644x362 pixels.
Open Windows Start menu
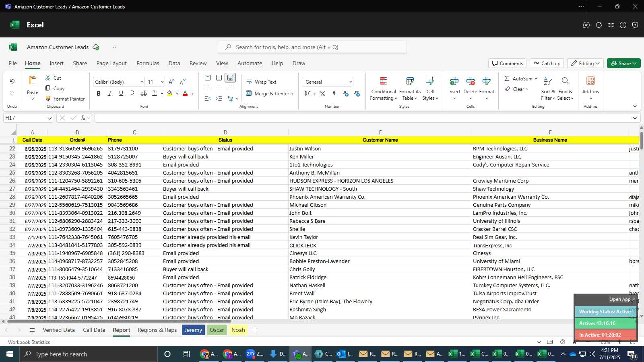coord(9,354)
